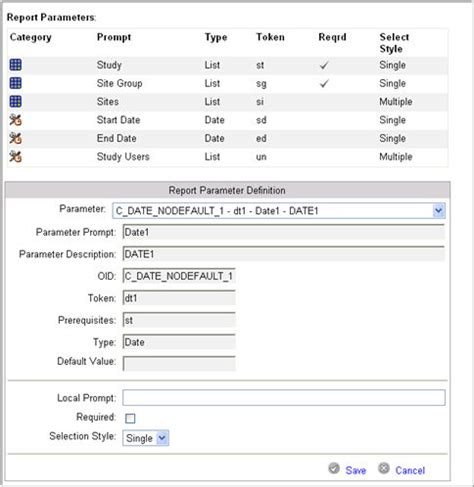The width and height of the screenshot is (474, 487).
Task: Click the OID field C_DATE_NODEFAULT_1
Action: pos(179,276)
